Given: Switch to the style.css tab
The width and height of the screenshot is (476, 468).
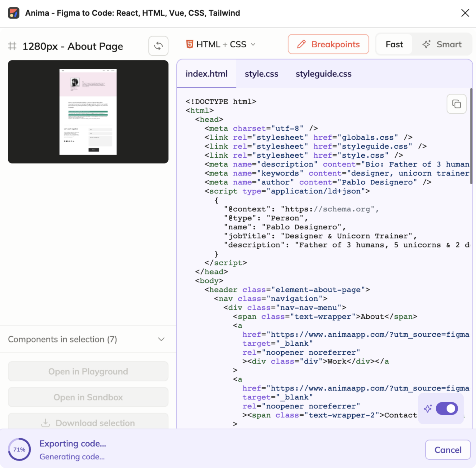Looking at the screenshot, I should pyautogui.click(x=261, y=74).
